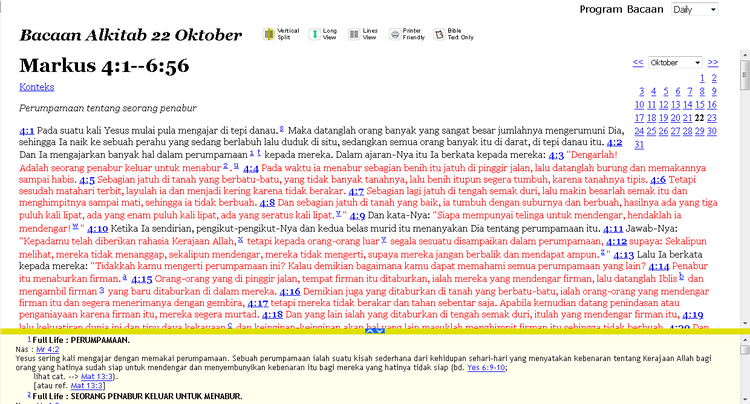Open verse 4:14 link
Image resolution: width=750 pixels, height=404 pixels.
(x=659, y=267)
